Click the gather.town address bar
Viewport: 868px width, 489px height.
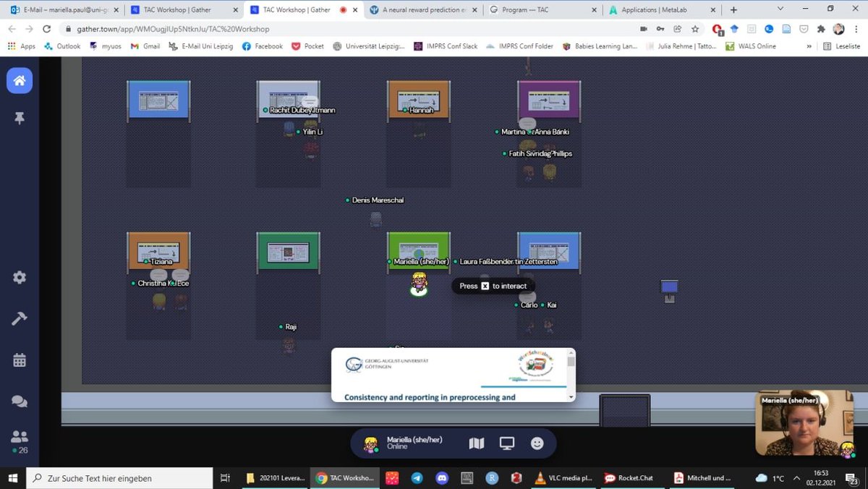point(347,29)
